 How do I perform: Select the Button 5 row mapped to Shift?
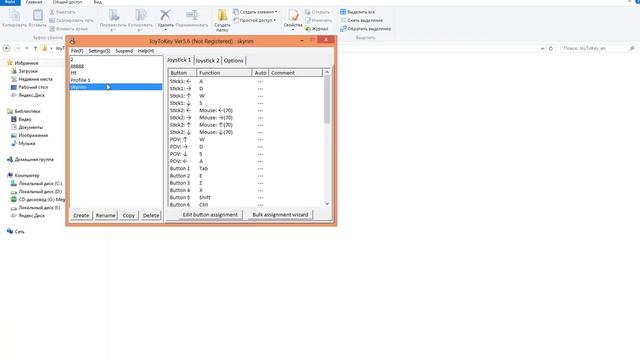tap(246, 198)
